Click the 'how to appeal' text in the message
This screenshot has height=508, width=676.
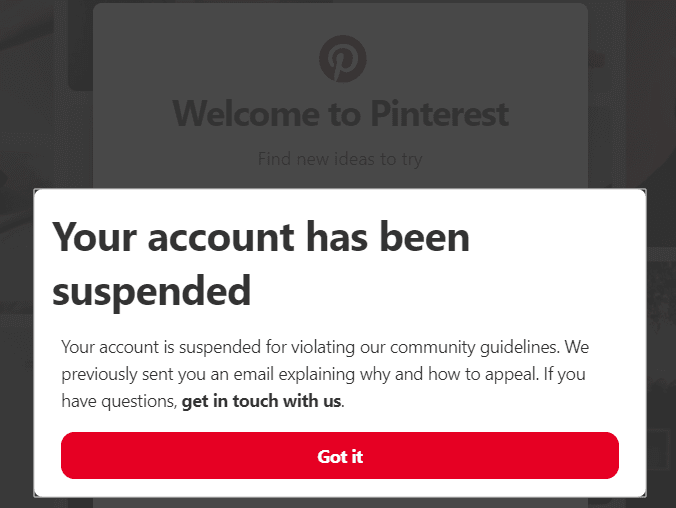pyautogui.click(x=483, y=374)
